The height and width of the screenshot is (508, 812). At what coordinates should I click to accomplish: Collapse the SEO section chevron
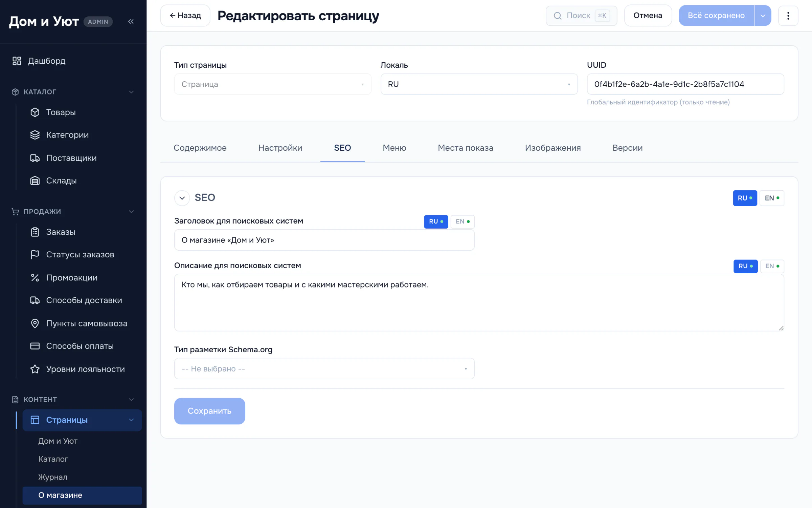(x=182, y=198)
